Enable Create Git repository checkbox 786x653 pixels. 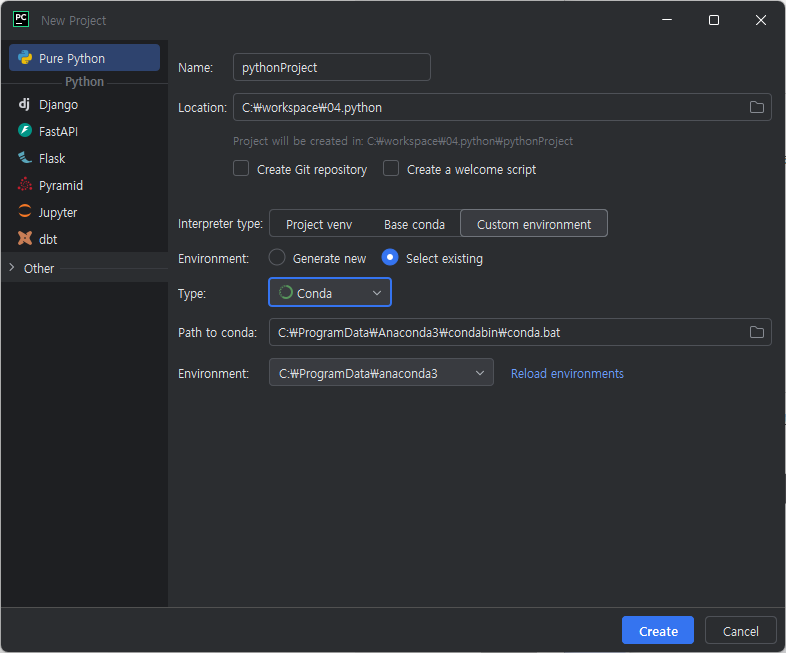point(241,168)
